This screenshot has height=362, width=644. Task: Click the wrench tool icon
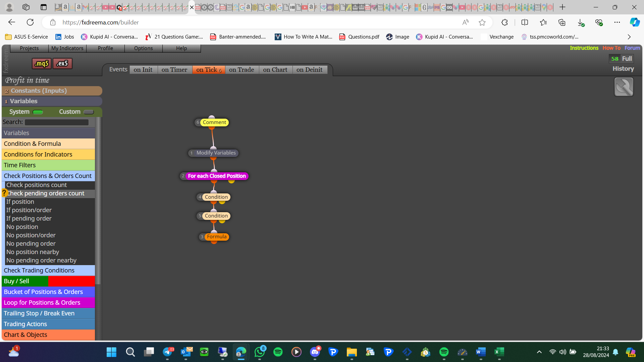(x=624, y=87)
